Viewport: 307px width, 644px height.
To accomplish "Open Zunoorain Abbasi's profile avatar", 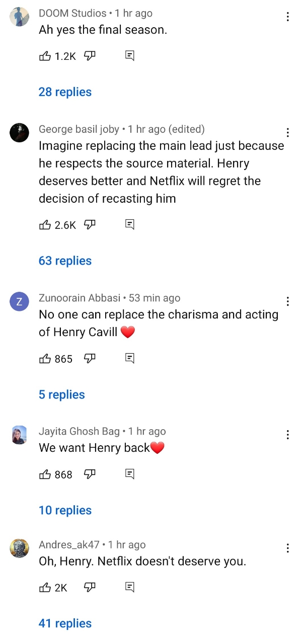I will coord(19,302).
